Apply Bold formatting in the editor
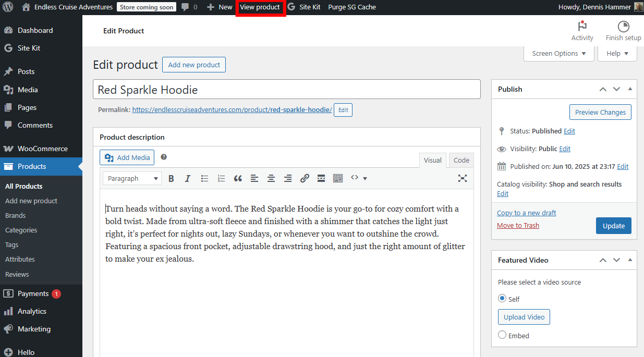The width and height of the screenshot is (644, 357). tap(171, 178)
